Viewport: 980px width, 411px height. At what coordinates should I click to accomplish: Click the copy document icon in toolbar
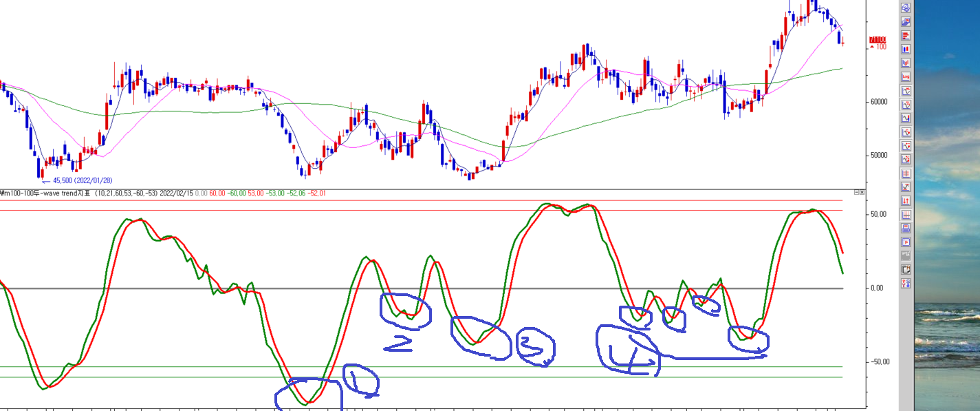pos(906,269)
